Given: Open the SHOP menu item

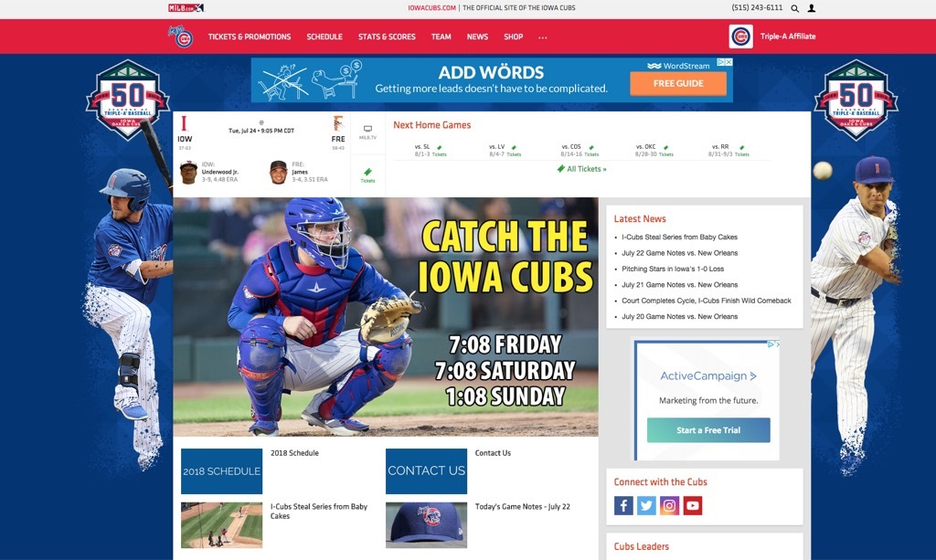Looking at the screenshot, I should [x=513, y=37].
